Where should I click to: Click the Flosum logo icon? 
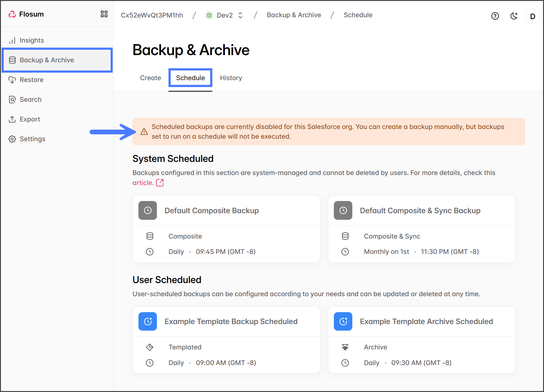(x=12, y=14)
